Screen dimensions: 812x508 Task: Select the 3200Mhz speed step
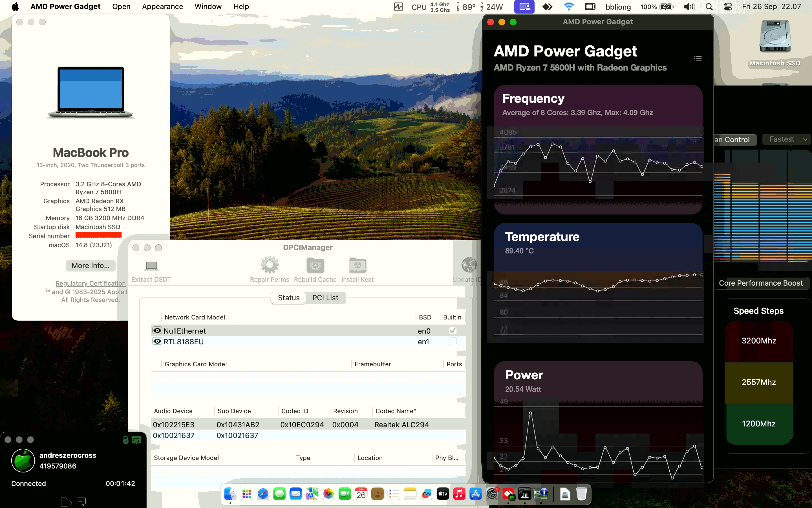click(759, 341)
